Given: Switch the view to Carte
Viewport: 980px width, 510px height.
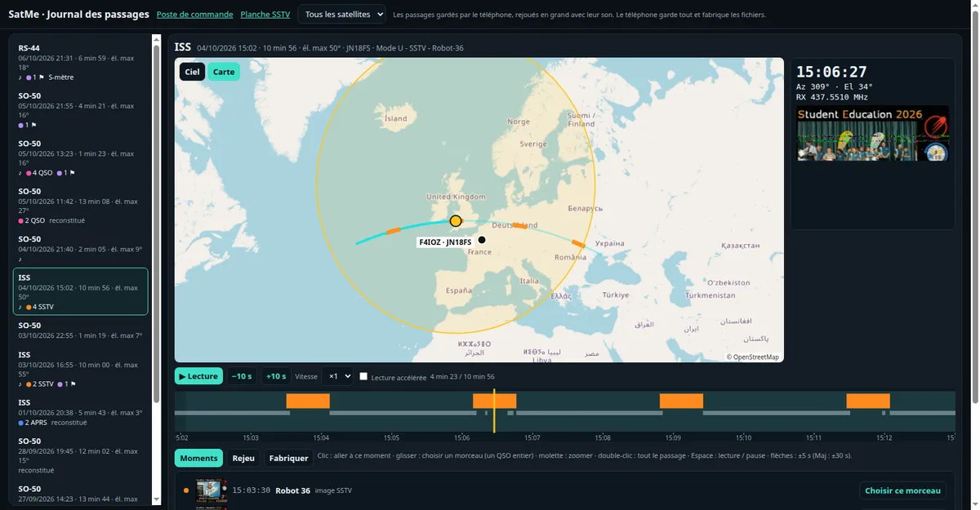Looking at the screenshot, I should coord(224,72).
